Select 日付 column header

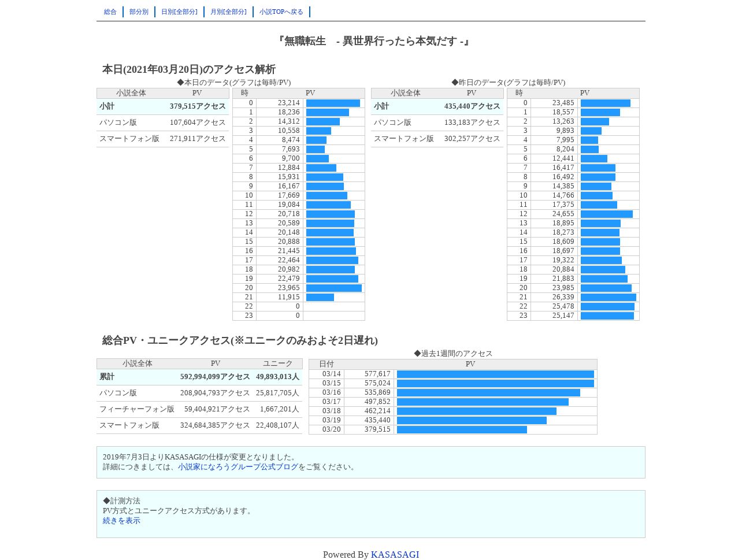pos(327,364)
